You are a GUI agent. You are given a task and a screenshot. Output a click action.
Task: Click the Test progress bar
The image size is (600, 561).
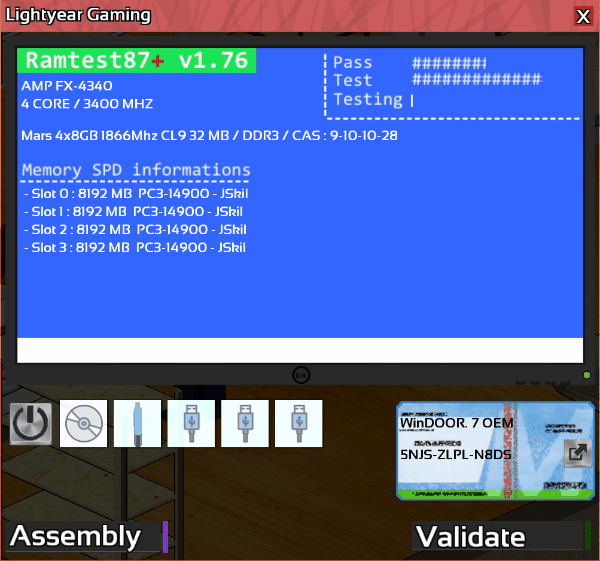coord(476,80)
